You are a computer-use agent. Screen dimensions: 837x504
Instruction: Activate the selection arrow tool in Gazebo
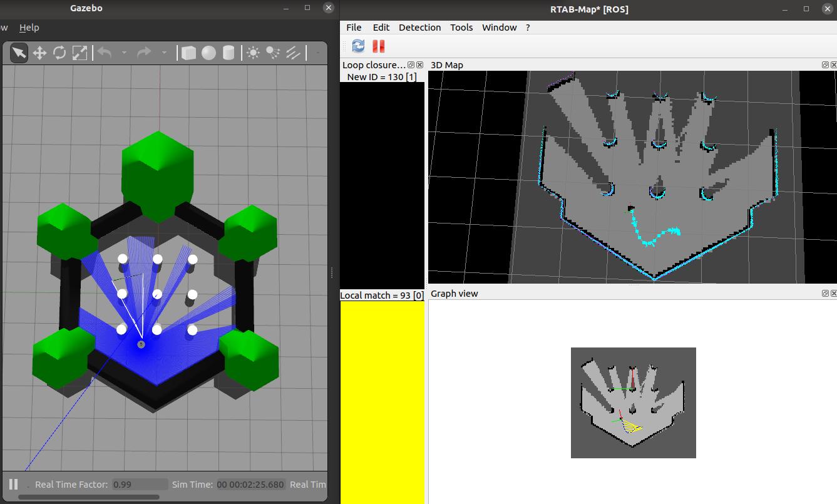[x=19, y=53]
